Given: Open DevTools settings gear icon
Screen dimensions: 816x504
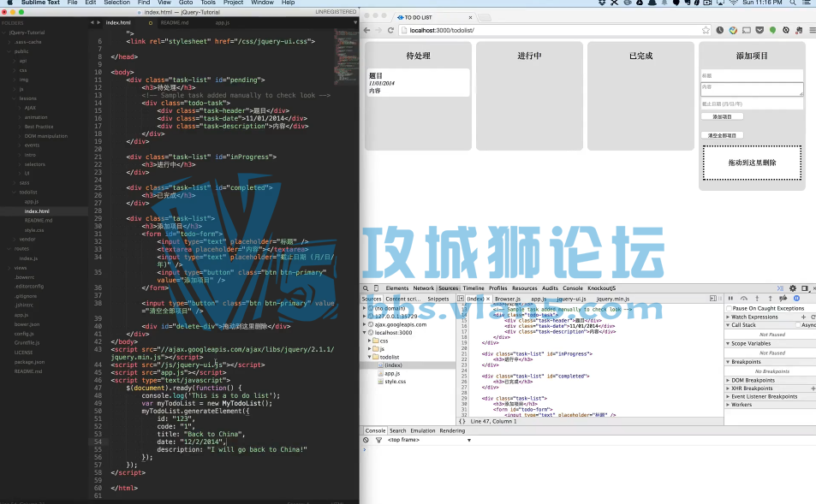Looking at the screenshot, I should [x=793, y=288].
